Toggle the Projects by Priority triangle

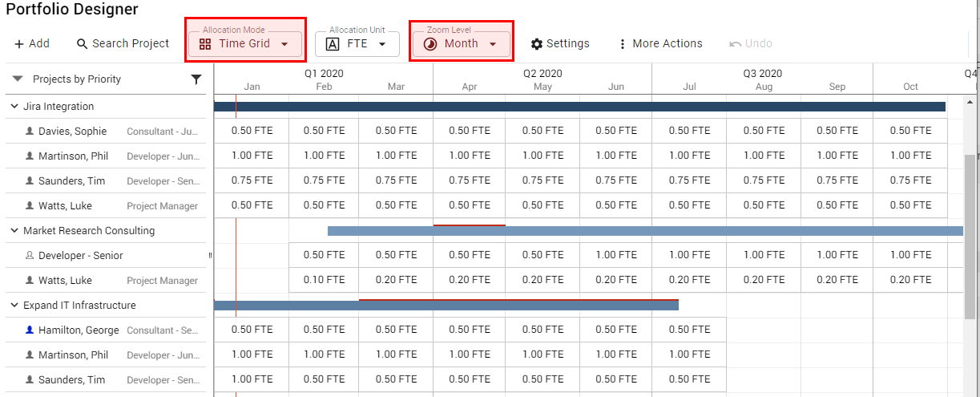click(18, 79)
